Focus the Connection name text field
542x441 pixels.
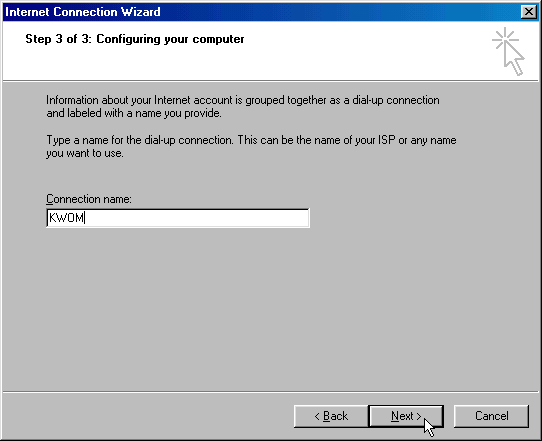tap(178, 218)
